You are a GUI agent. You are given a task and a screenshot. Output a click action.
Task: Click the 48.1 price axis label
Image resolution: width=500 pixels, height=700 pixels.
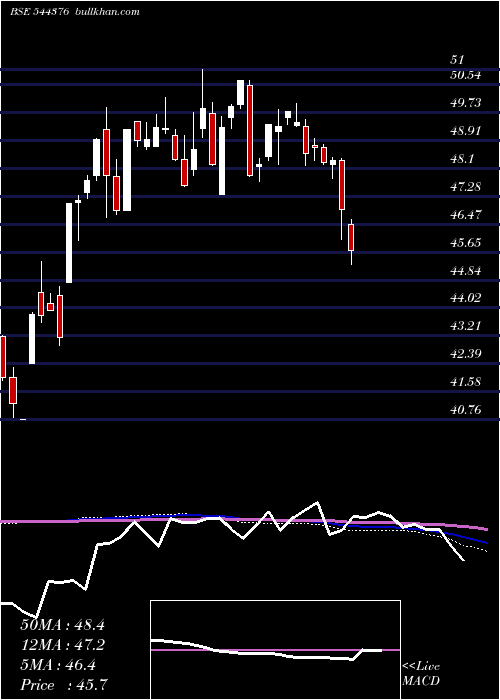462,158
